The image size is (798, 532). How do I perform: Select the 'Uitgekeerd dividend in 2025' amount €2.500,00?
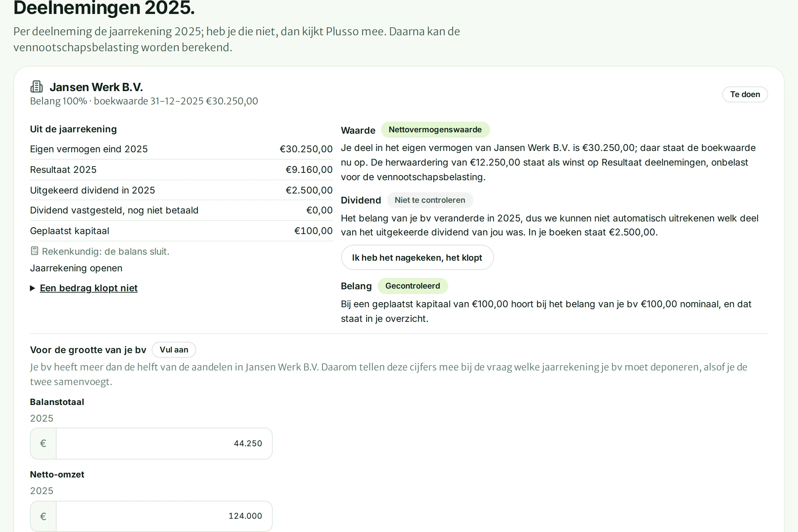click(309, 190)
